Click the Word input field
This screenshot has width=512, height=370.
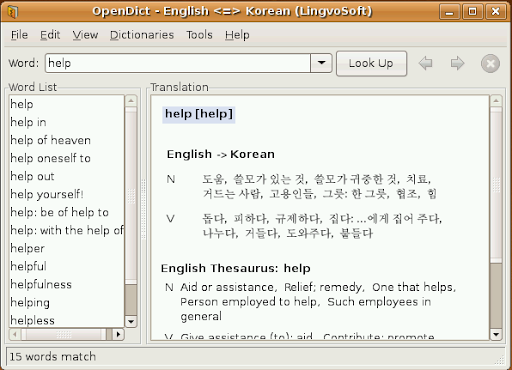[178, 63]
